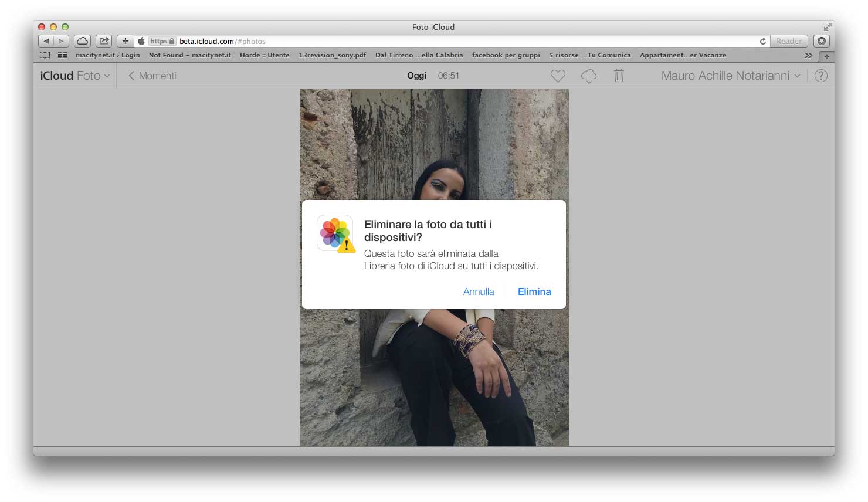Click the Safari forward arrow button
Image resolution: width=868 pixels, height=502 pixels.
pyautogui.click(x=62, y=41)
